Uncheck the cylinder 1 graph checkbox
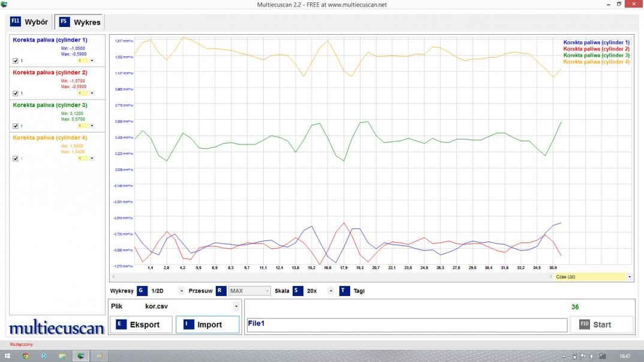The width and height of the screenshot is (644, 362). pyautogui.click(x=16, y=61)
